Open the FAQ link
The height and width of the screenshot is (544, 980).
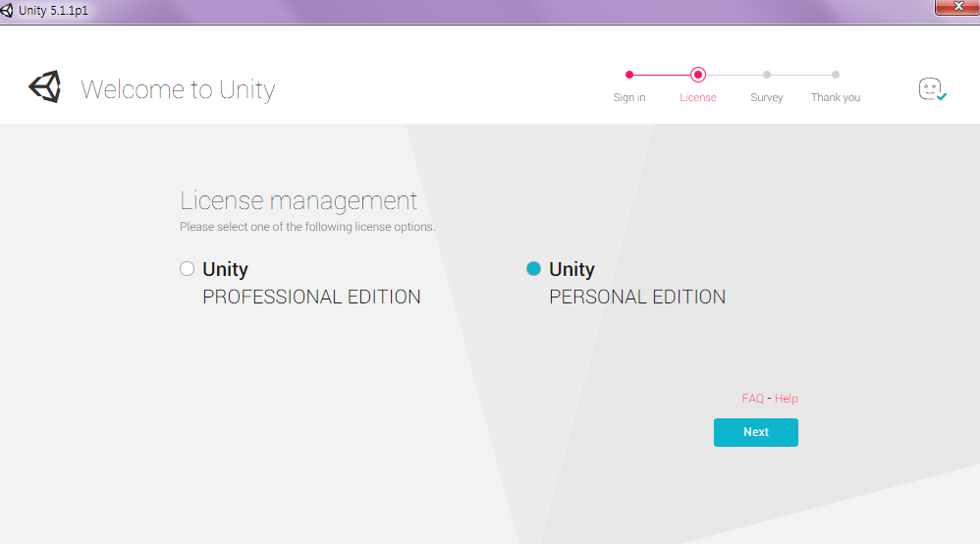click(752, 399)
